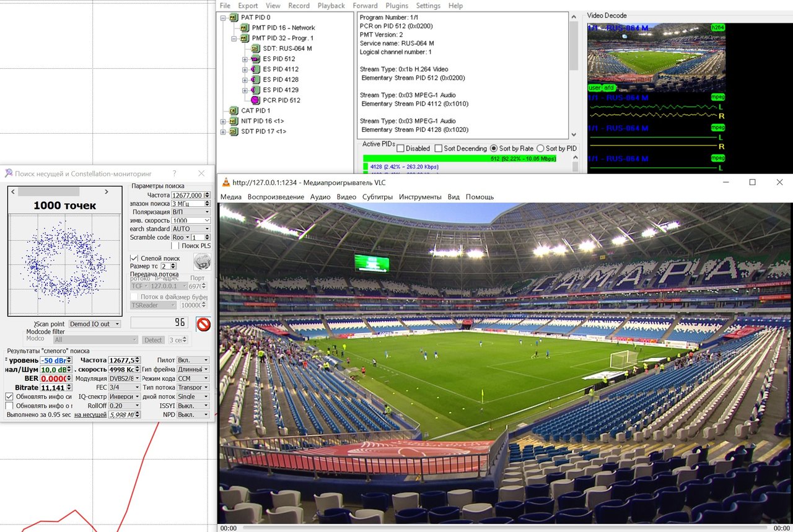The width and height of the screenshot is (793, 532).
Task: Click the VLC playback seek bar
Action: coord(505,528)
